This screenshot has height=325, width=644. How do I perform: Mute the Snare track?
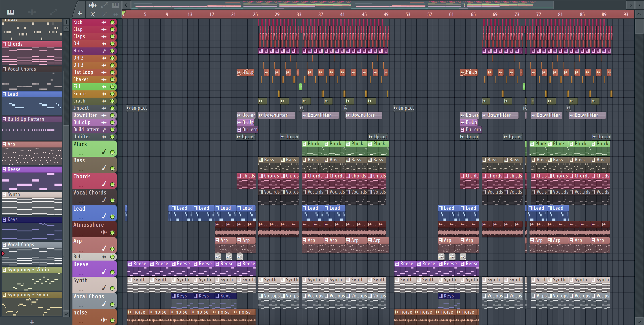click(112, 94)
